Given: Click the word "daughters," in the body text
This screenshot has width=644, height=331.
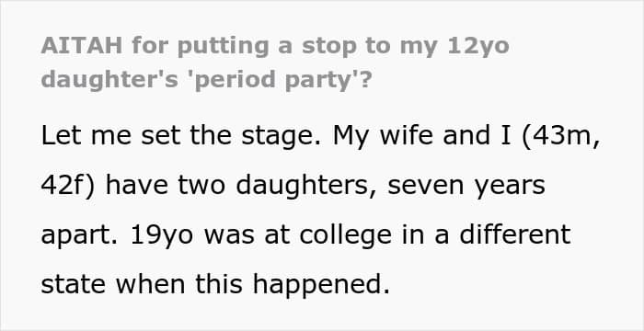Looking at the screenshot, I should tap(306, 187).
